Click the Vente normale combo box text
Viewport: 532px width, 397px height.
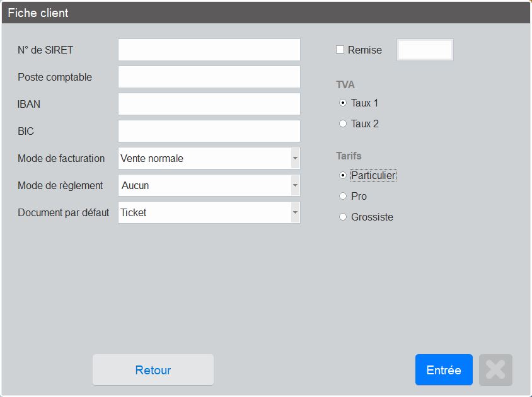152,158
